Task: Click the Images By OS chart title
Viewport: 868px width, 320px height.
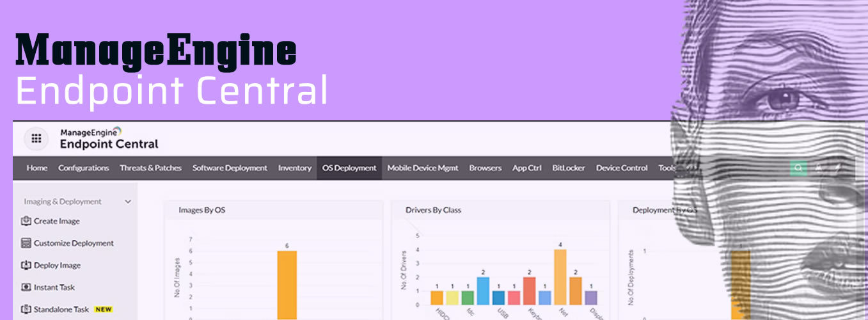Action: (x=201, y=210)
